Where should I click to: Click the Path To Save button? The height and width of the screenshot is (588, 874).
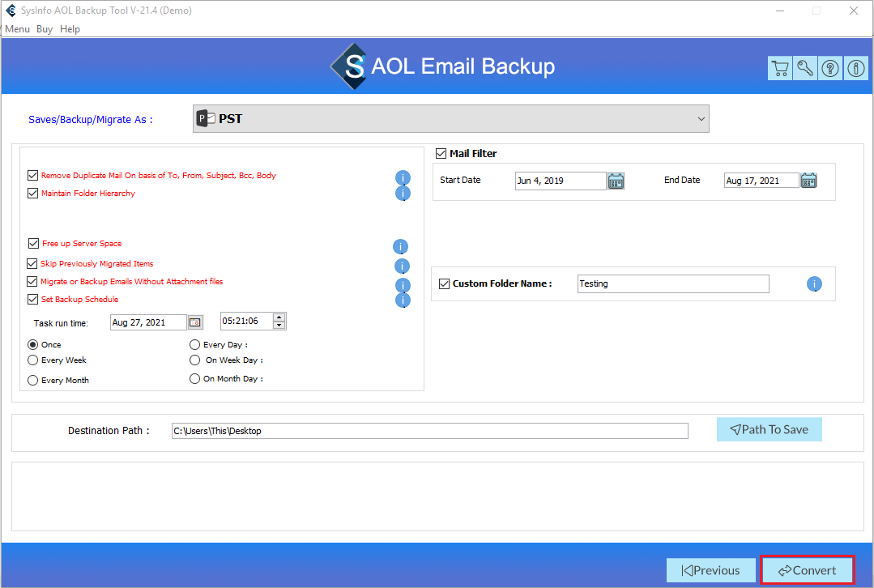770,430
